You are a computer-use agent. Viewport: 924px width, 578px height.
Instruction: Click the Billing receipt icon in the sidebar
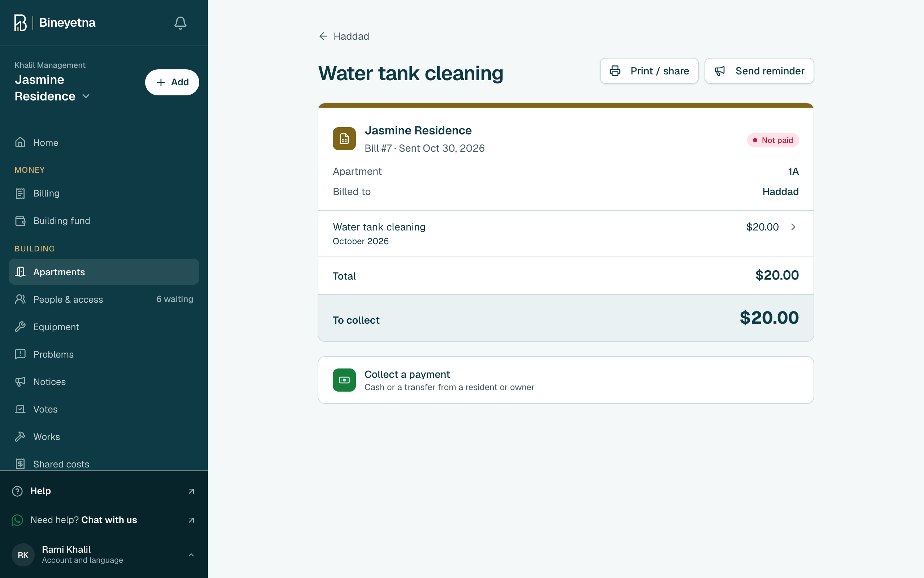[20, 193]
